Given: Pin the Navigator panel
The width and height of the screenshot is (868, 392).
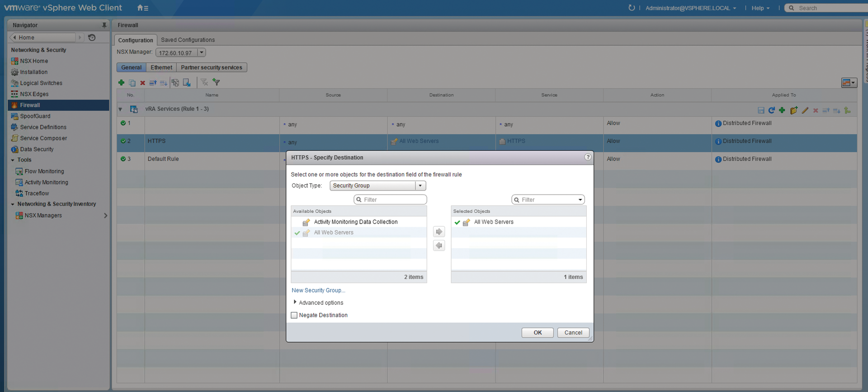Looking at the screenshot, I should tap(104, 25).
